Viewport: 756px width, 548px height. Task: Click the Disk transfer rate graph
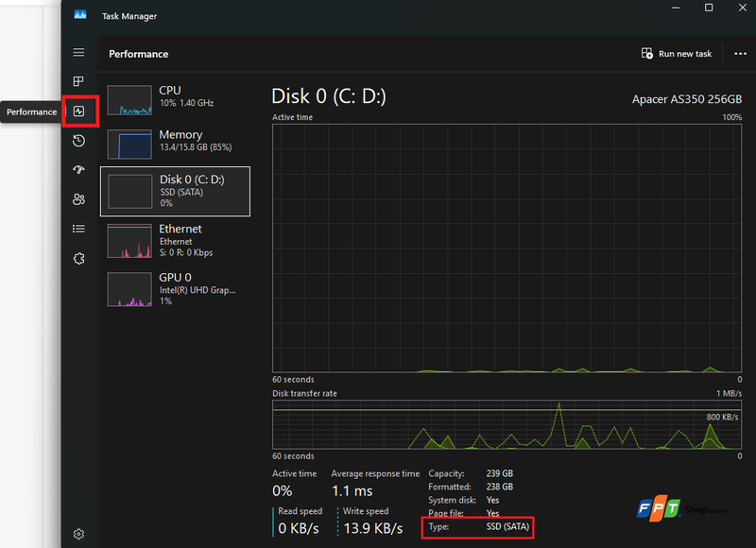tap(507, 424)
